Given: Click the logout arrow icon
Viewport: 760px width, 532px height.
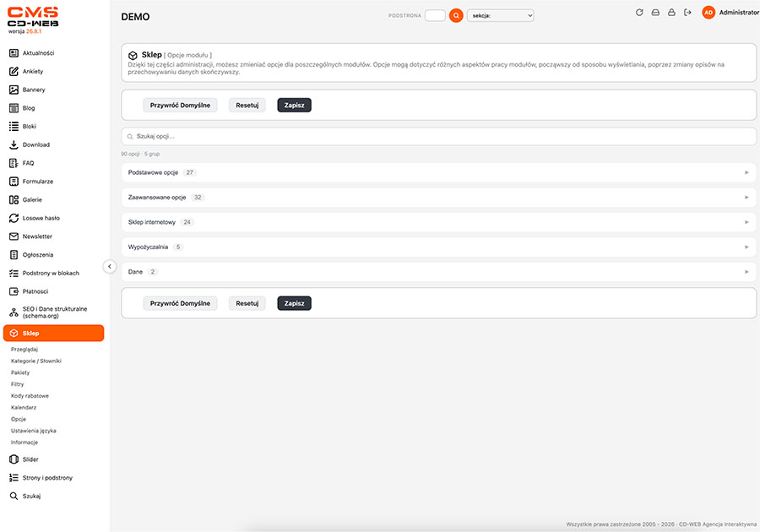Looking at the screenshot, I should tap(687, 13).
